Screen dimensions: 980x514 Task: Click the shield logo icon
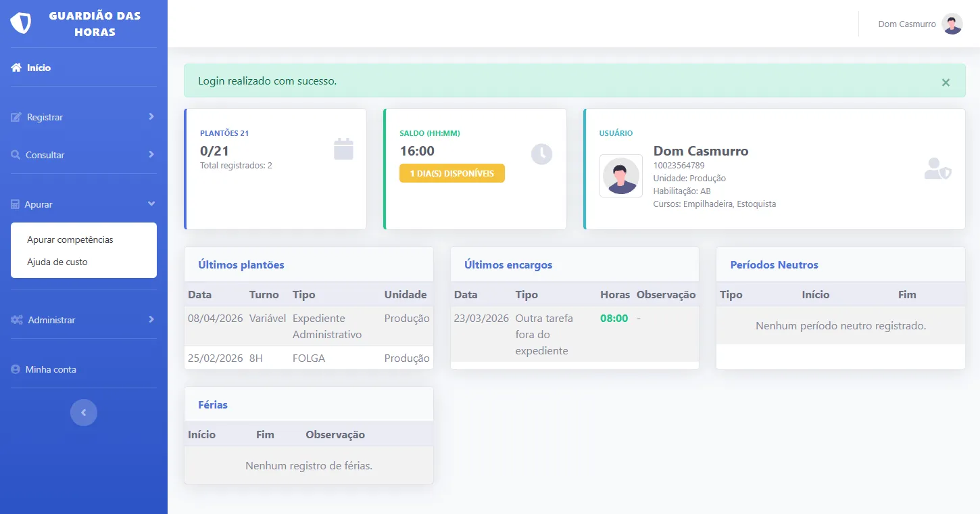(x=21, y=23)
